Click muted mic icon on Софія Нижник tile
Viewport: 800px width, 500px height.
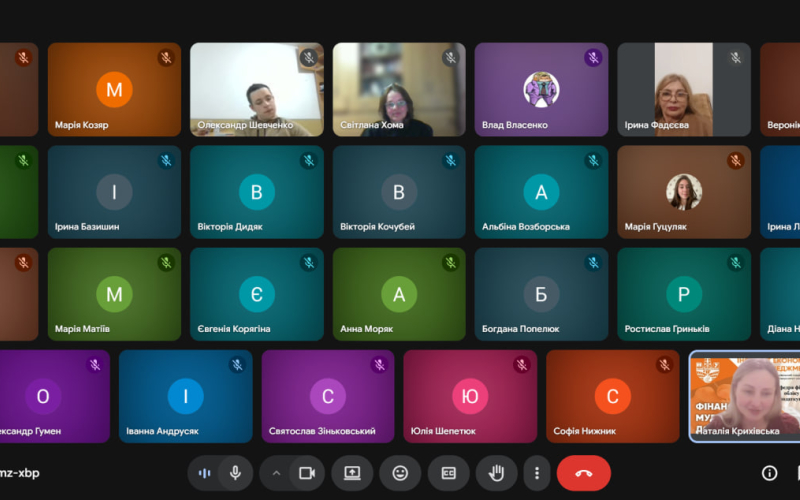pos(665,365)
